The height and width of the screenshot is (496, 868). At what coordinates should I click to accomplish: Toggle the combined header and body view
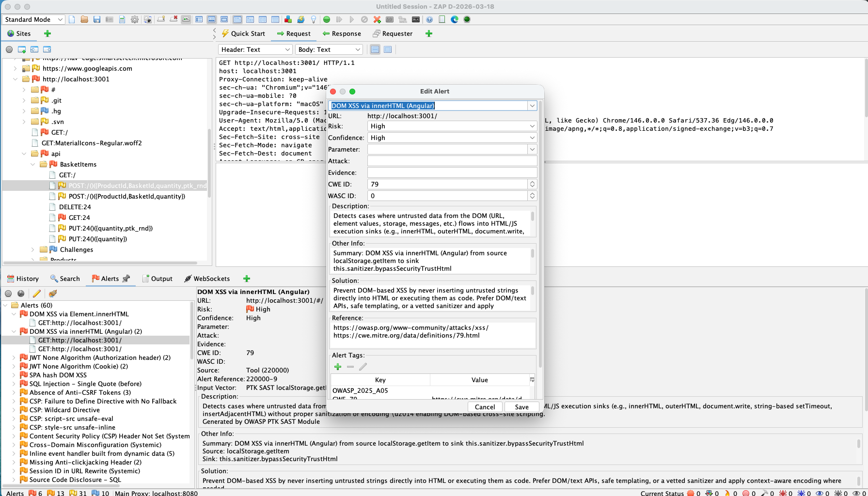coord(388,49)
